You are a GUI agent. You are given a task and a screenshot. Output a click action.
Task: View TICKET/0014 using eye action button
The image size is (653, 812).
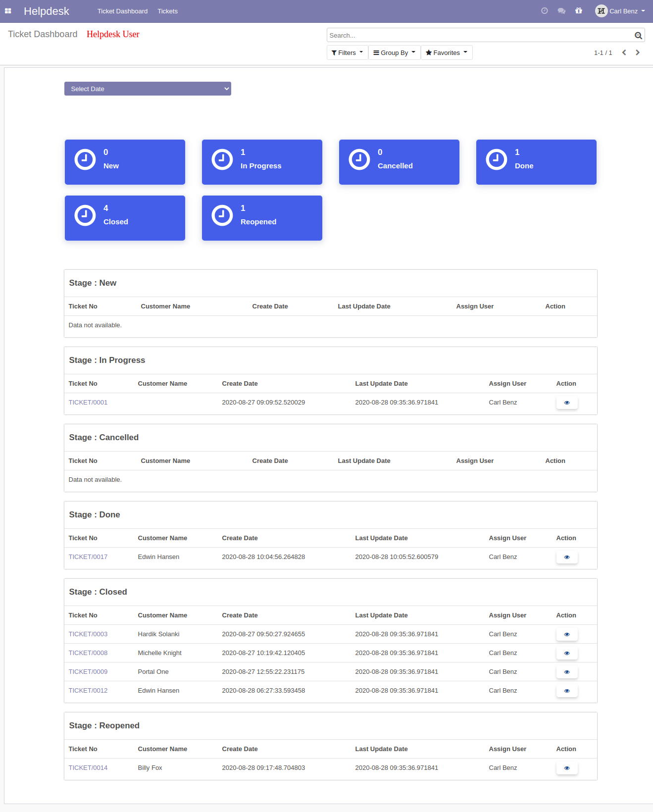(x=567, y=768)
